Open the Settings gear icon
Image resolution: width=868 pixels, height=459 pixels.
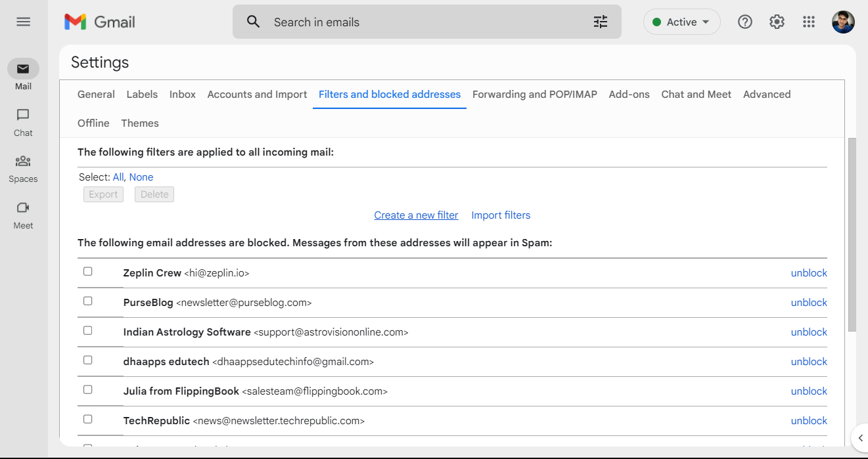(x=777, y=22)
